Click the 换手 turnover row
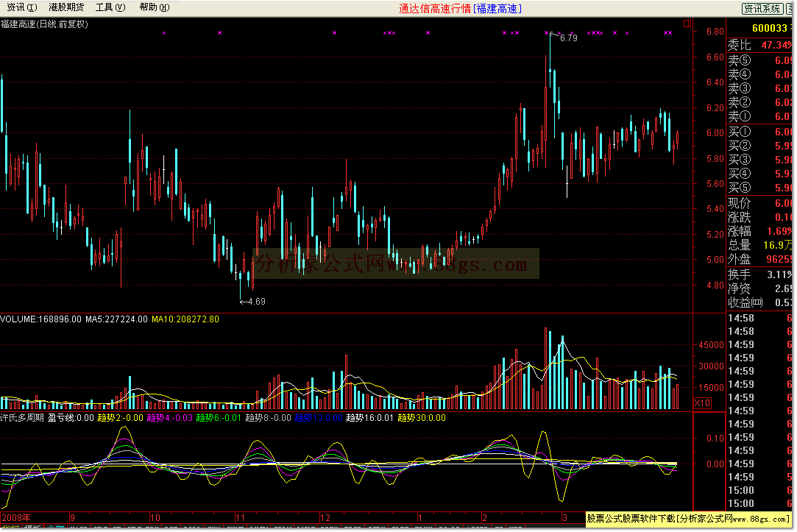Viewport: 797px width, 532px height. click(x=759, y=275)
